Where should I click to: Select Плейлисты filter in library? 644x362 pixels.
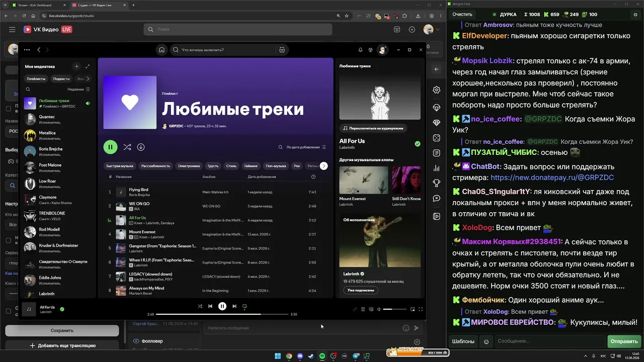[36, 78]
